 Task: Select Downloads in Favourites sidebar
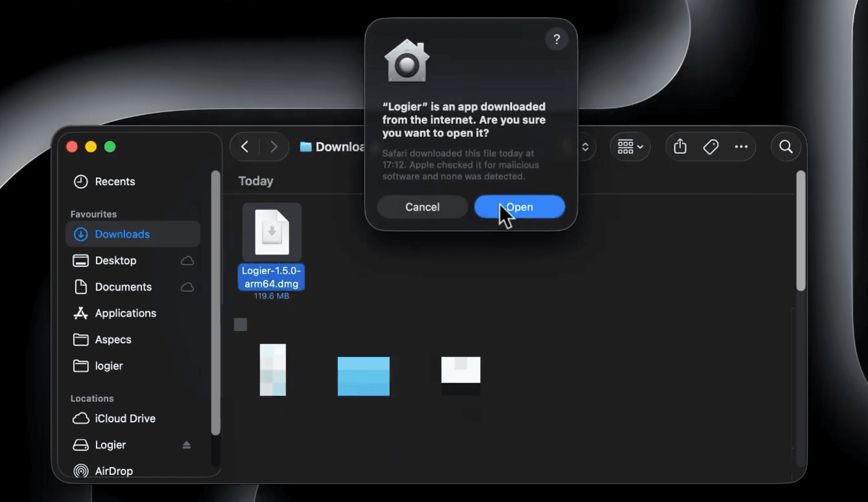click(133, 234)
